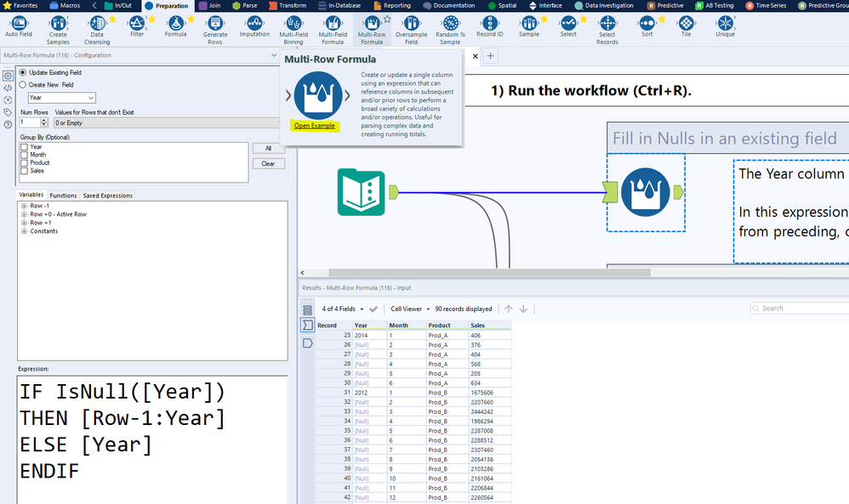Click the Text Input tool on canvas
Image resolution: width=849 pixels, height=504 pixels.
[362, 192]
